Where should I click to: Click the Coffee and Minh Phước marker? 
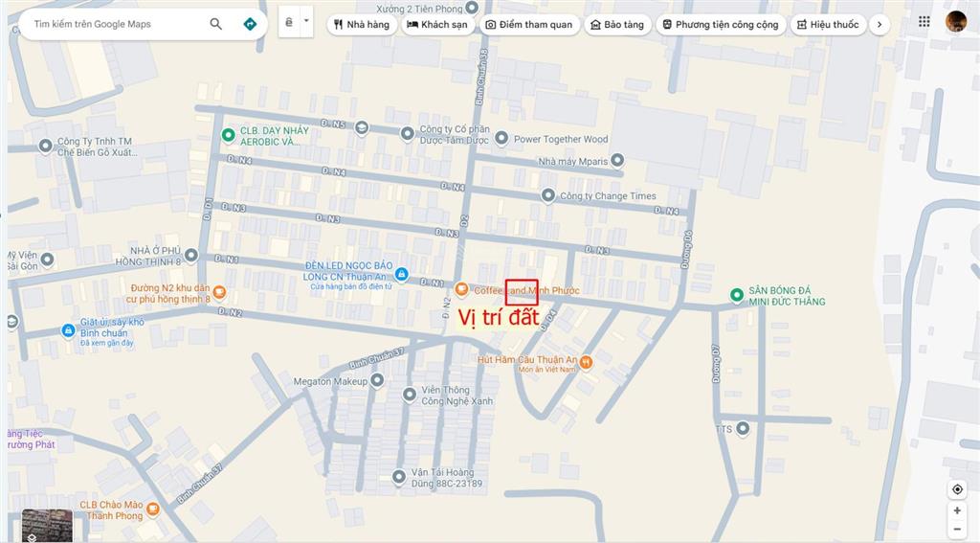tap(461, 289)
